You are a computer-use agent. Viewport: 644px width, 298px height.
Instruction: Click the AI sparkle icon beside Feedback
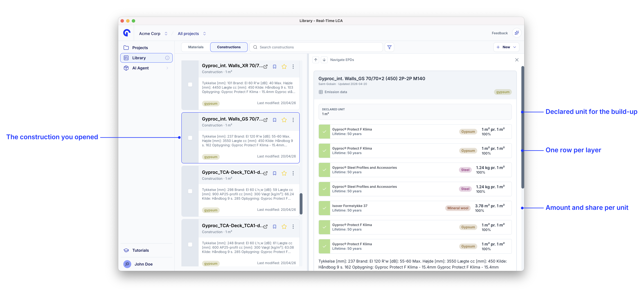[516, 33]
